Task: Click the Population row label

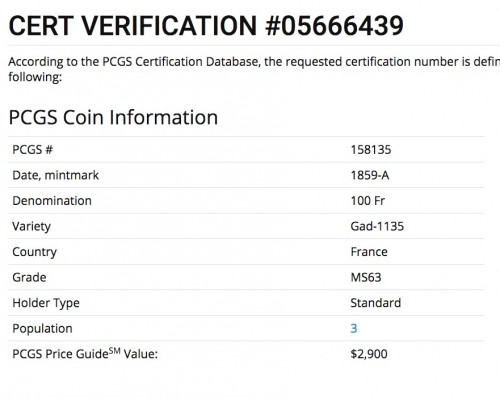Action: pyautogui.click(x=42, y=328)
